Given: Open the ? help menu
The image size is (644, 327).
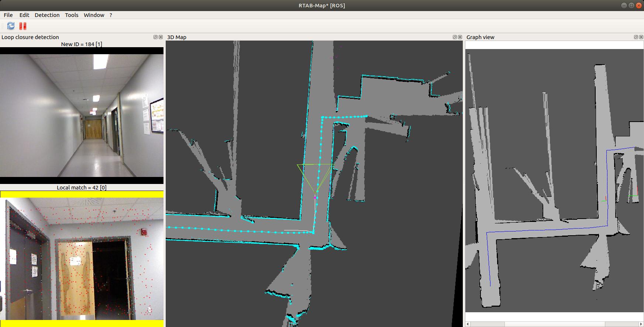Looking at the screenshot, I should point(111,15).
